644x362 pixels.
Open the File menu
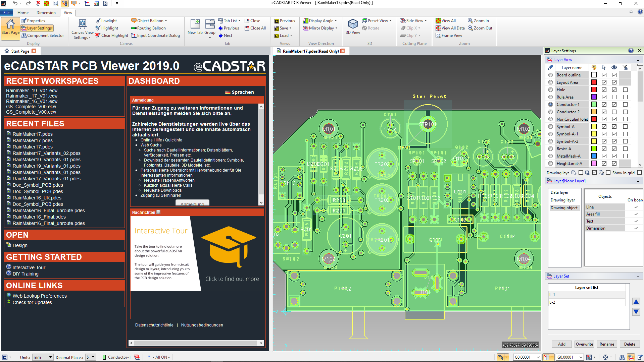point(6,13)
